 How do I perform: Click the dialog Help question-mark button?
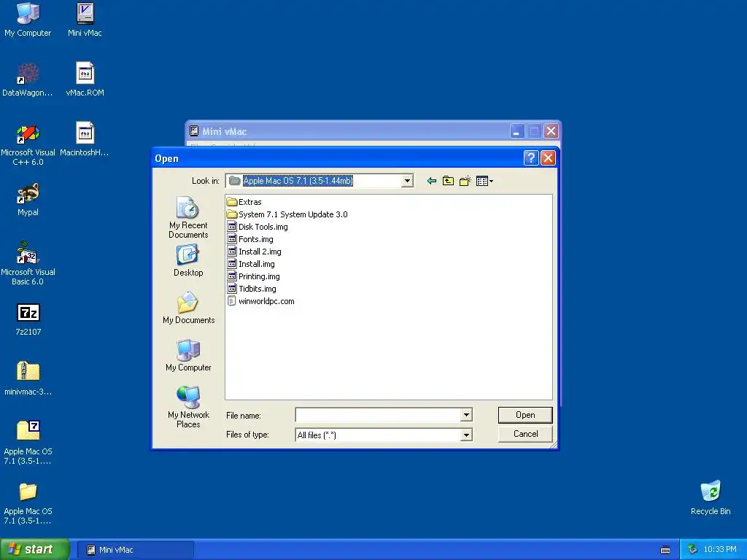pyautogui.click(x=531, y=158)
